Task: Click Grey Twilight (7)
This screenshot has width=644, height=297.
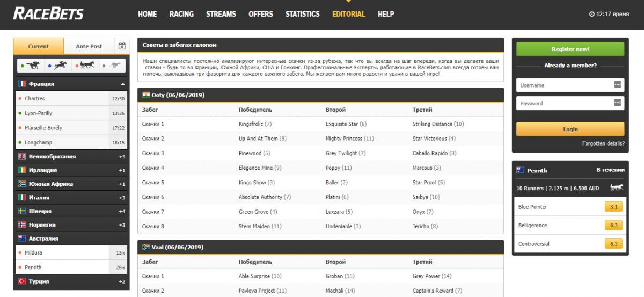Action: pos(346,153)
